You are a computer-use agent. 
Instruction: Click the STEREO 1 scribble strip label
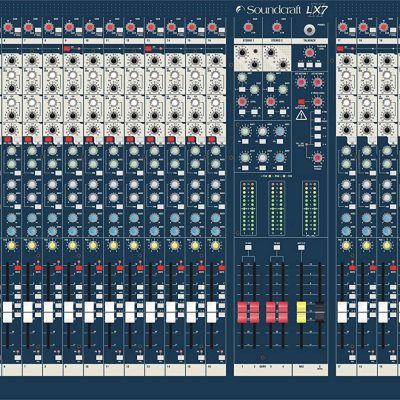click(248, 41)
